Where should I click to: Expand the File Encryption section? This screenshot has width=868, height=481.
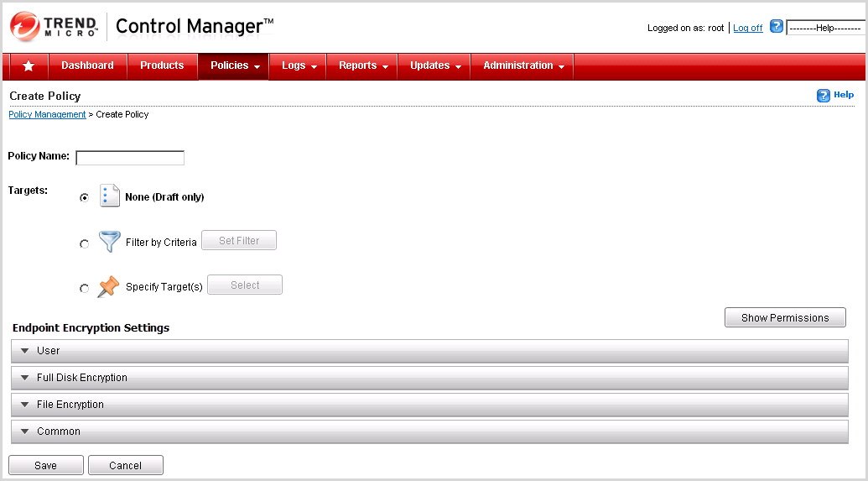coord(429,405)
